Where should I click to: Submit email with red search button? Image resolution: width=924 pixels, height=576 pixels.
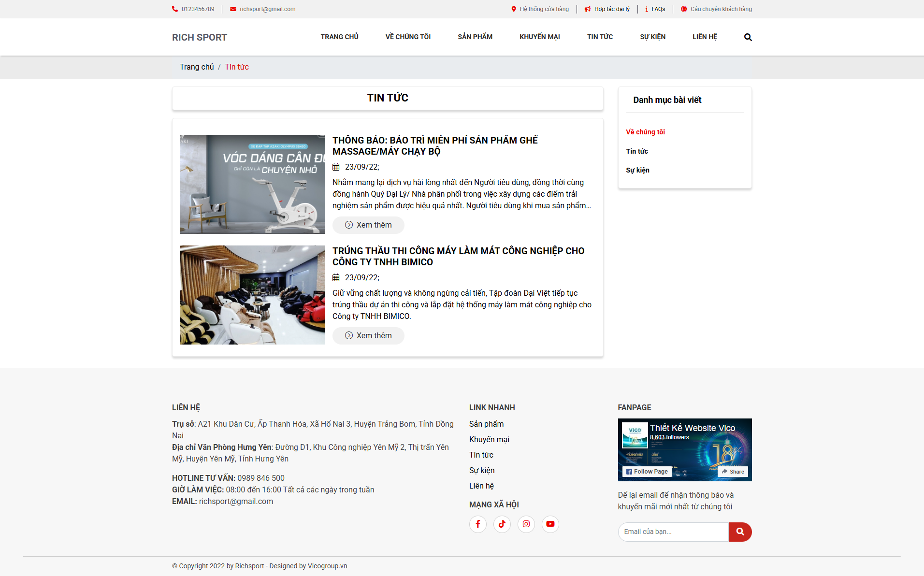click(740, 532)
